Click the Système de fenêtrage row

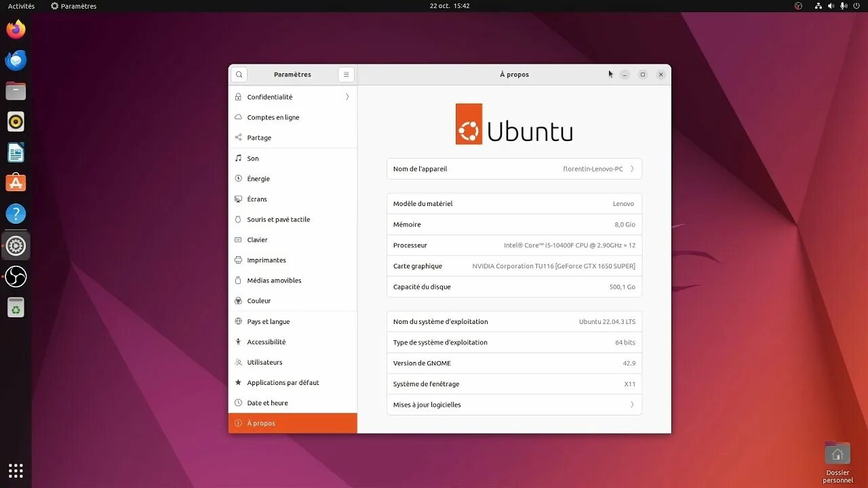coord(514,384)
